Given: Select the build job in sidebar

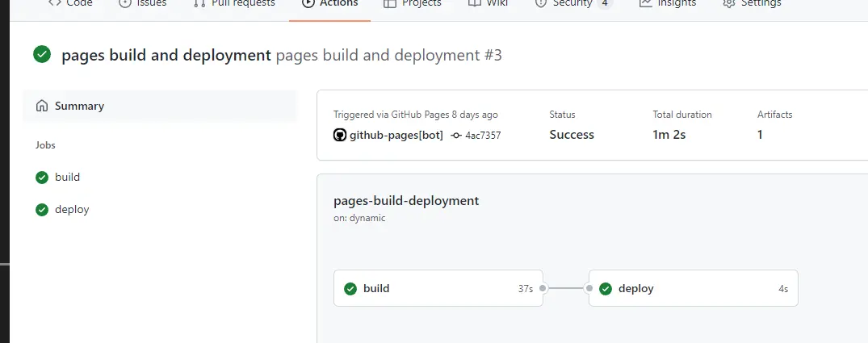Looking at the screenshot, I should 67,178.
